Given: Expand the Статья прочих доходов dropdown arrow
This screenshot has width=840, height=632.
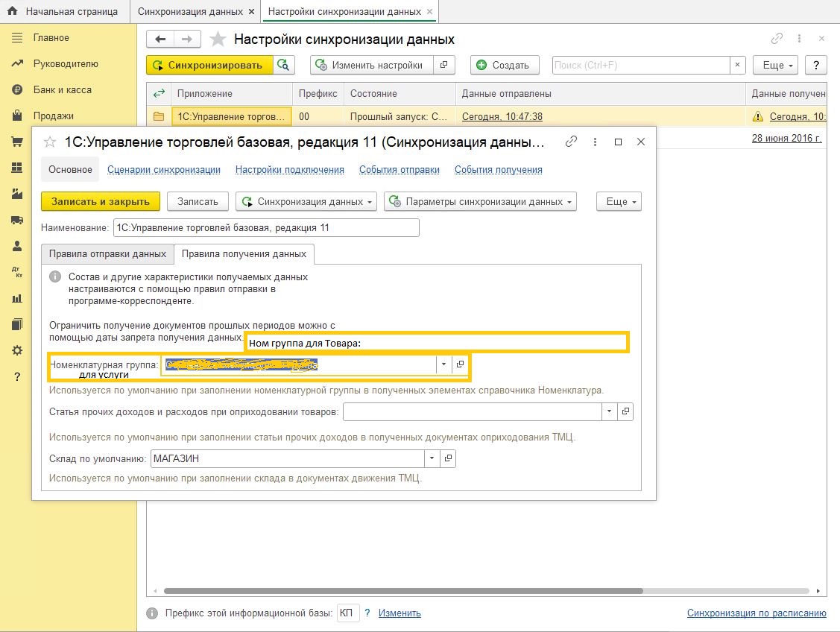Looking at the screenshot, I should (x=610, y=411).
